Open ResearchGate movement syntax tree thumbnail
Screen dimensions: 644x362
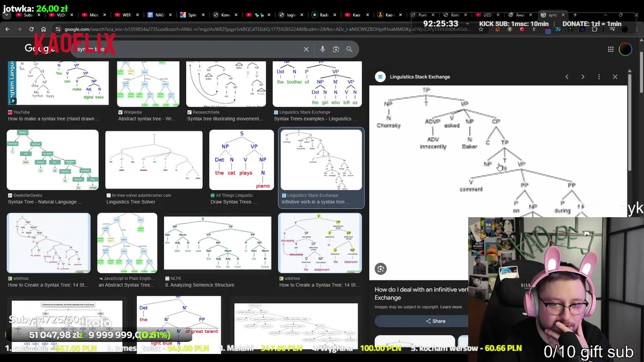tap(225, 84)
